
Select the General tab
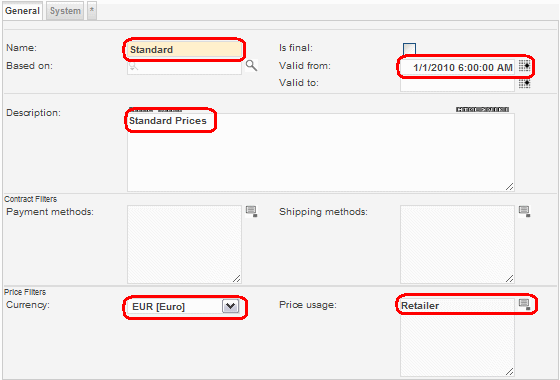pyautogui.click(x=22, y=11)
